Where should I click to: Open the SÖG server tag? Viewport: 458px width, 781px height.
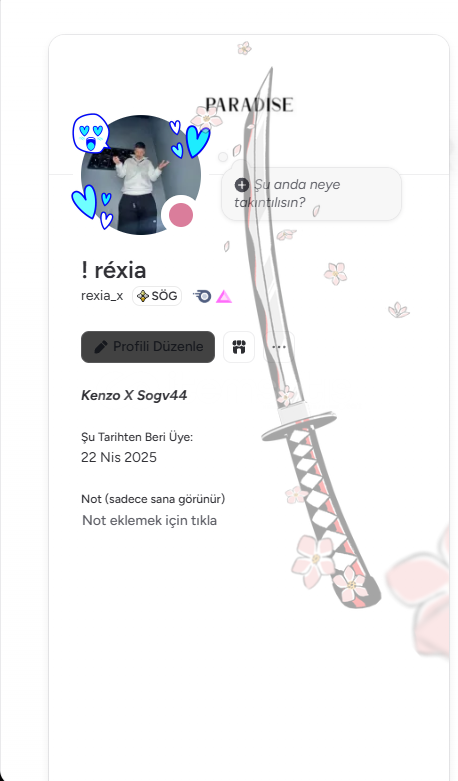157,296
